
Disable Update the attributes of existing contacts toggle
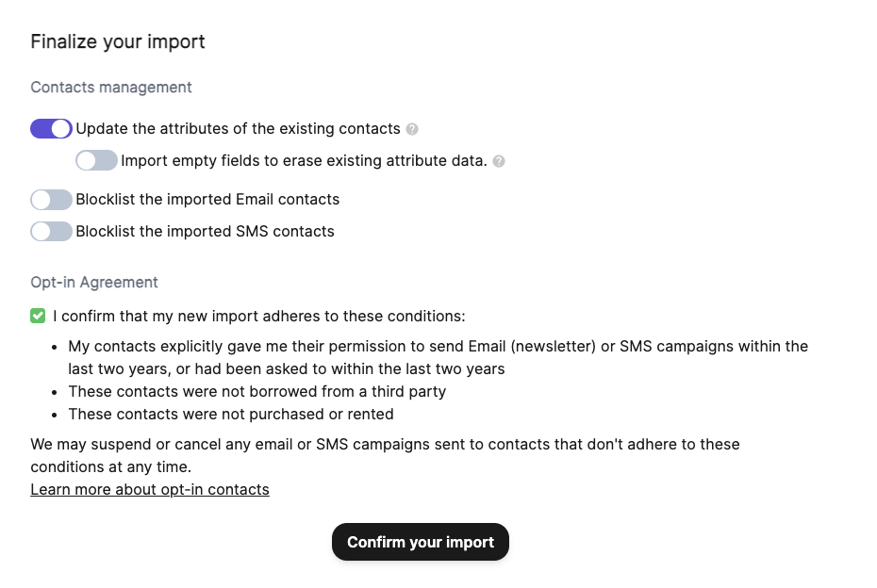[51, 129]
